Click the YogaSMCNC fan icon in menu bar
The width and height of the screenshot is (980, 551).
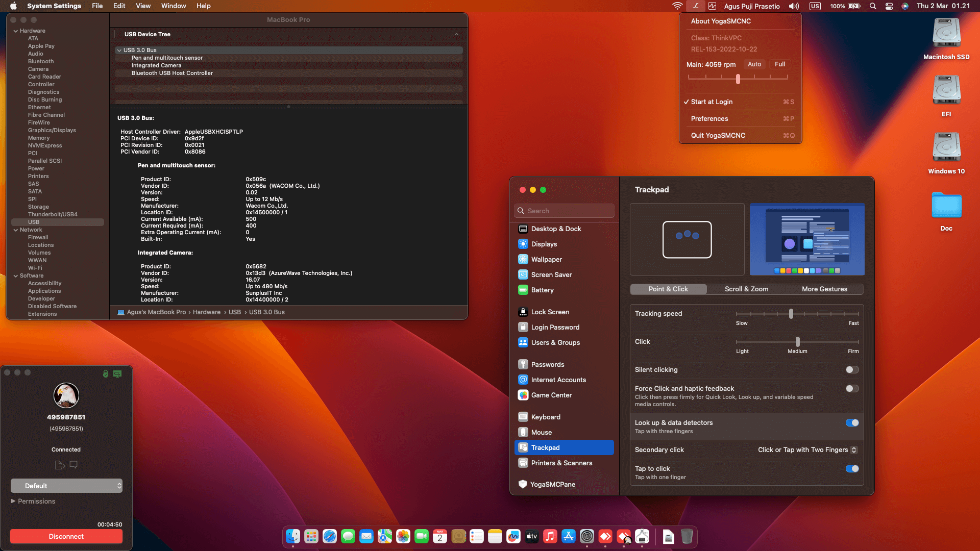pos(695,6)
